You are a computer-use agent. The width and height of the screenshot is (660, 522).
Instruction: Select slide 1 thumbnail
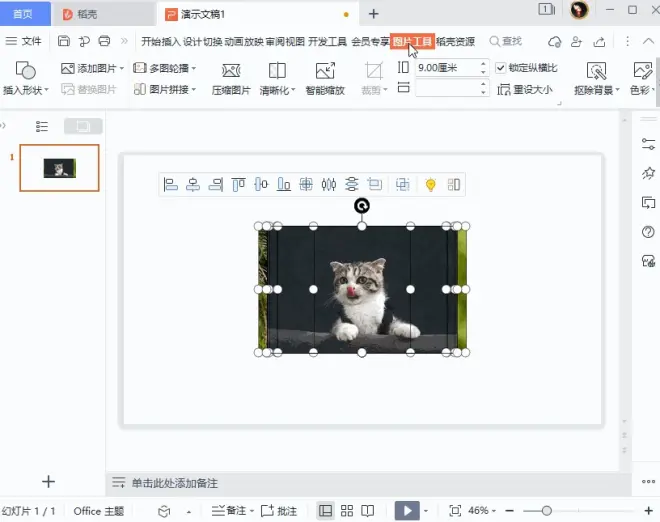pyautogui.click(x=59, y=168)
